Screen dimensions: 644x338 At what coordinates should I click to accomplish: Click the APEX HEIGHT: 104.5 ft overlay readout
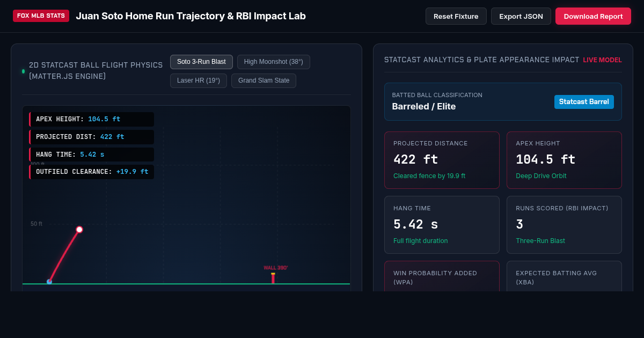(x=91, y=119)
